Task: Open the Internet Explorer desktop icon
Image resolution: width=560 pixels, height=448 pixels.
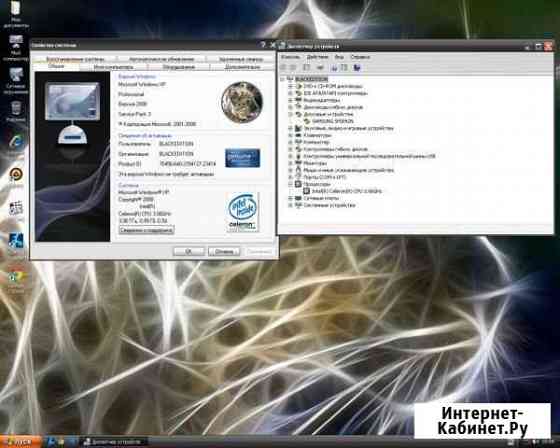Action: [16, 142]
